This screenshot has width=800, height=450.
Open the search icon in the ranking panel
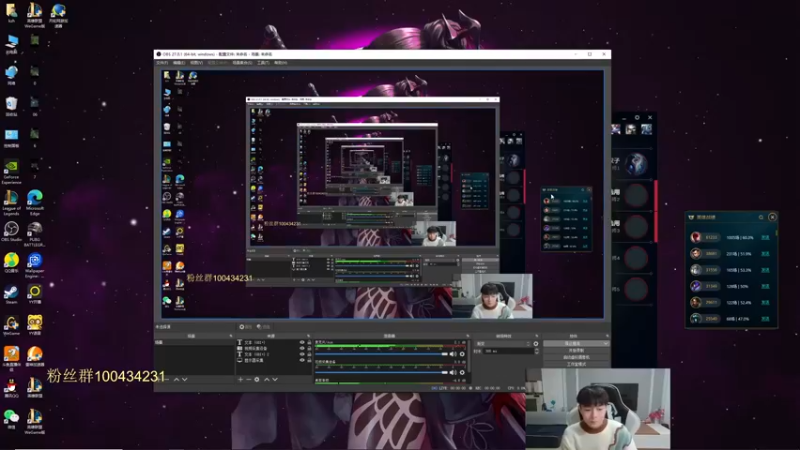(761, 217)
